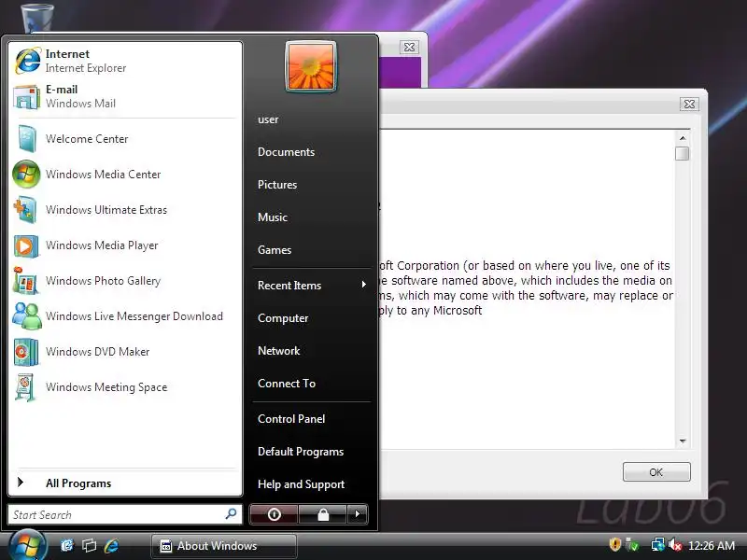The image size is (747, 560).
Task: Launch Windows Media Player icon
Action: coord(26,245)
